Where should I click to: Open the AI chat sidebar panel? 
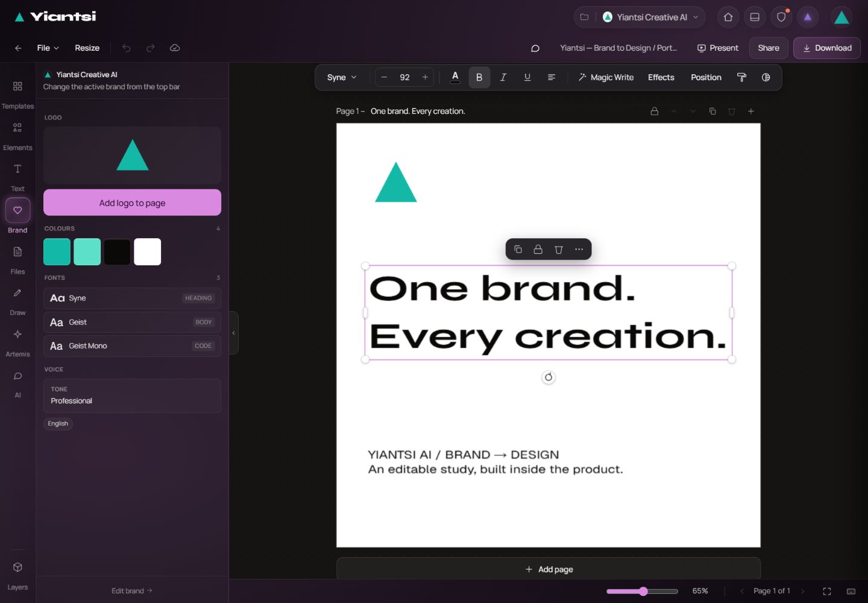[17, 384]
